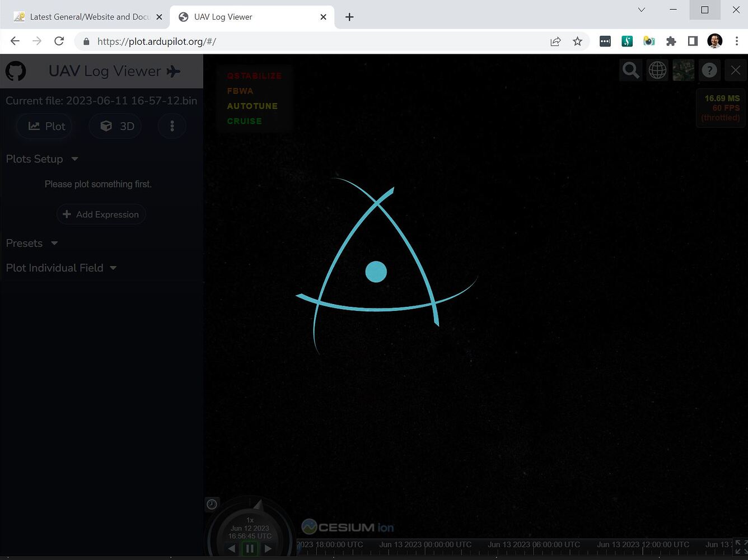748x560 pixels.
Task: Open the Cesium geocoder search icon
Action: [x=630, y=70]
